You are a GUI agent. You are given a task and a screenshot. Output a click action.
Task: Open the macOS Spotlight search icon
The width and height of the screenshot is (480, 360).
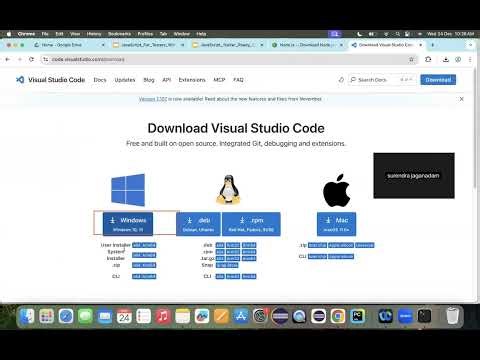[x=397, y=34]
